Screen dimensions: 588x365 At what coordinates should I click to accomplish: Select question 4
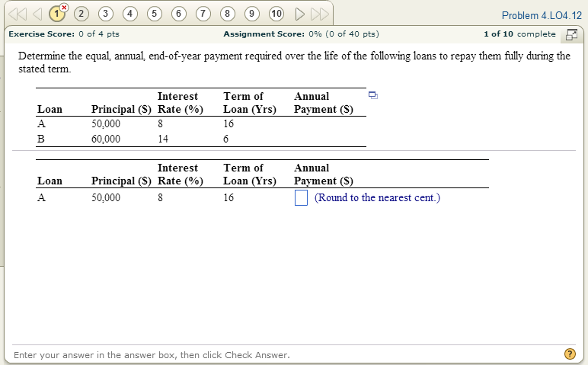point(129,14)
